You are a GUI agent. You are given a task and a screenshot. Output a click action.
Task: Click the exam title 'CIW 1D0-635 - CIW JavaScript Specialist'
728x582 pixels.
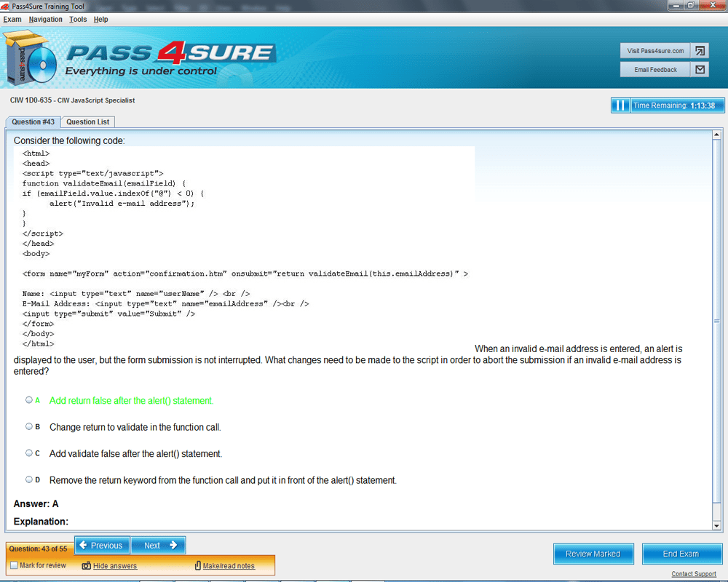coord(72,100)
